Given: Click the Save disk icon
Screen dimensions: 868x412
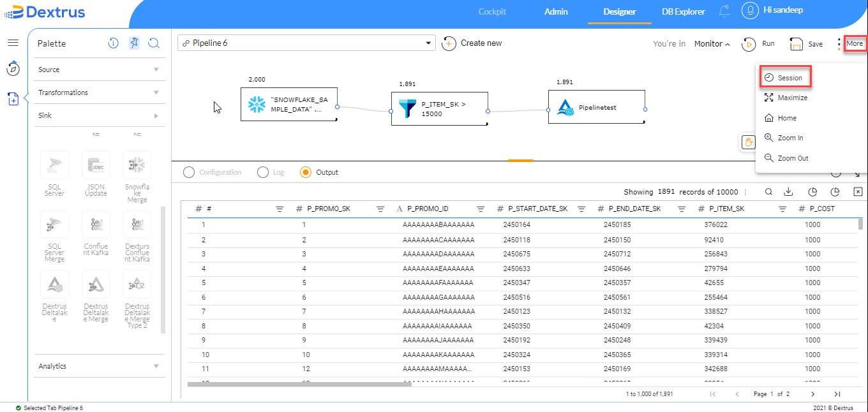Looking at the screenshot, I should point(796,44).
